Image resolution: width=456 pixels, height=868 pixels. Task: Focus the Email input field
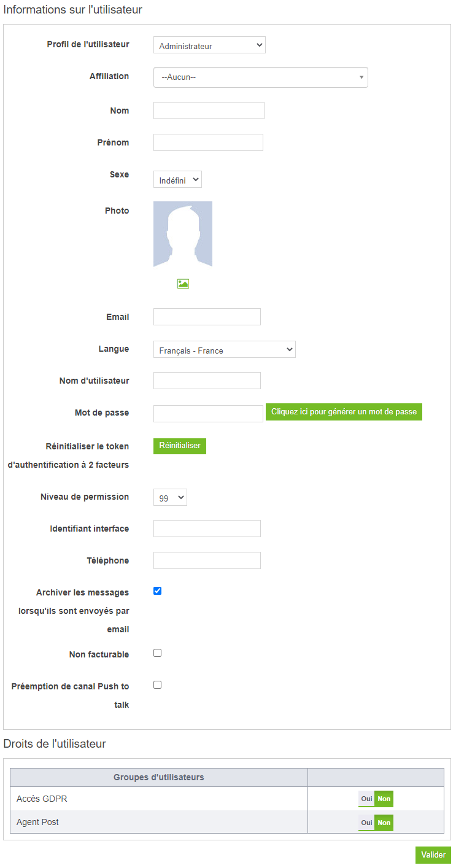207,317
